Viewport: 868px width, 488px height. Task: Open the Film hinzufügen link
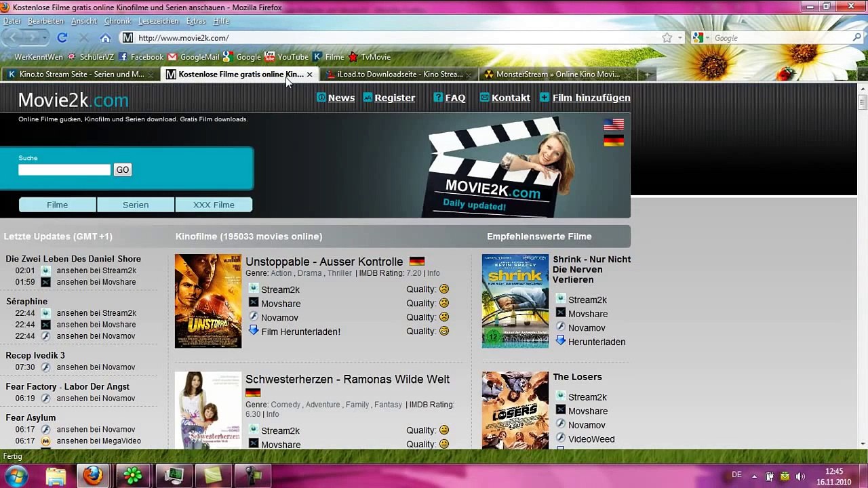591,98
